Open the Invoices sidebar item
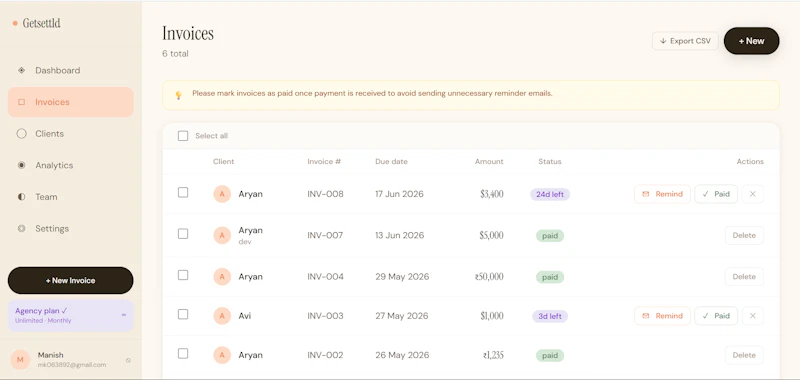The height and width of the screenshot is (380, 800). [70, 102]
